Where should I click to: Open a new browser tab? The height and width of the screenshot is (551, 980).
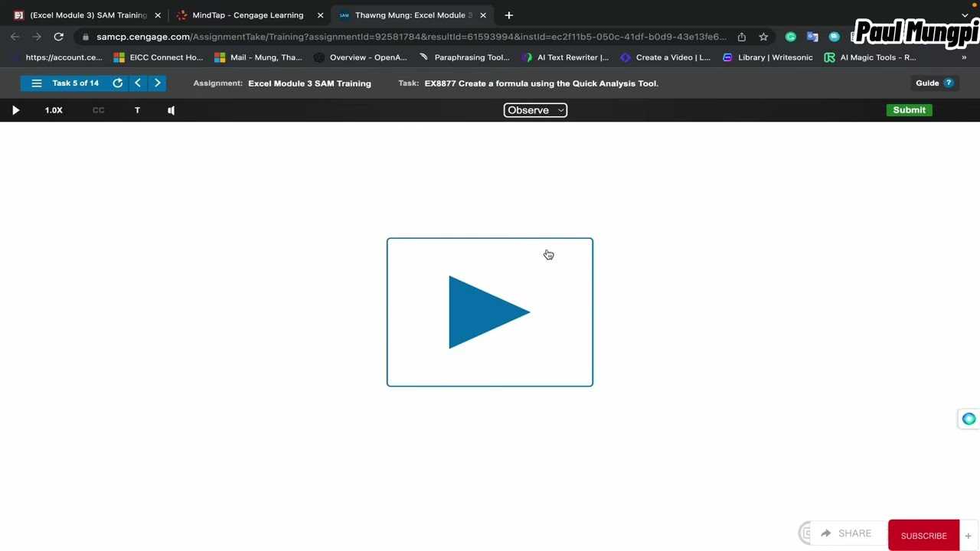click(x=509, y=15)
